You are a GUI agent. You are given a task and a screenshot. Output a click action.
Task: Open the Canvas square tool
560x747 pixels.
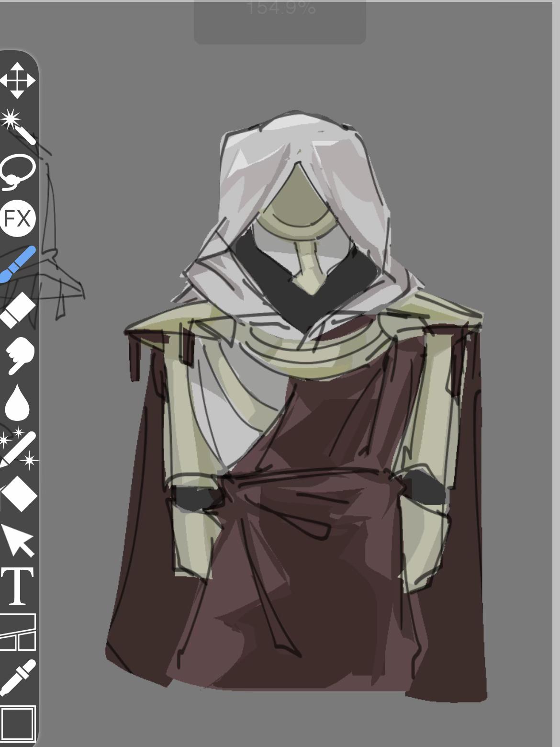click(18, 723)
